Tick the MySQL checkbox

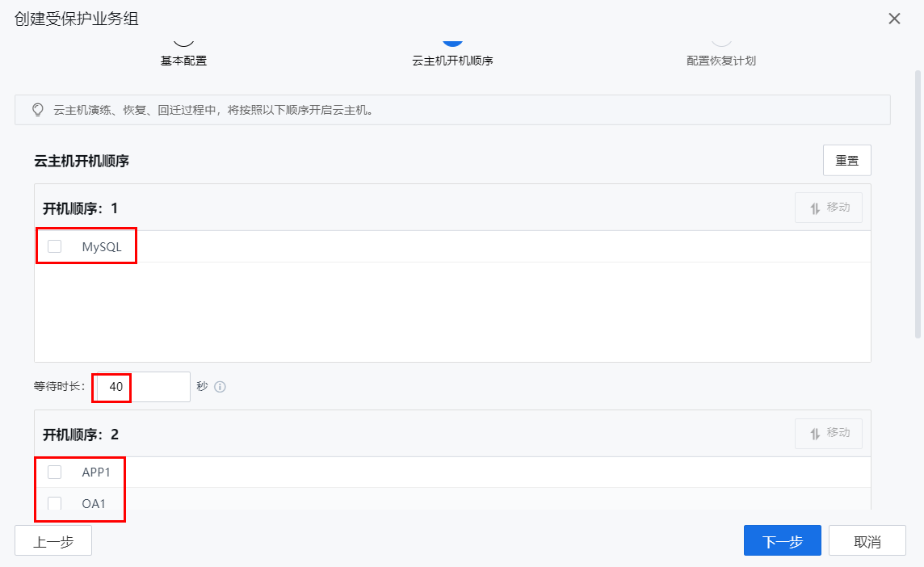(55, 246)
